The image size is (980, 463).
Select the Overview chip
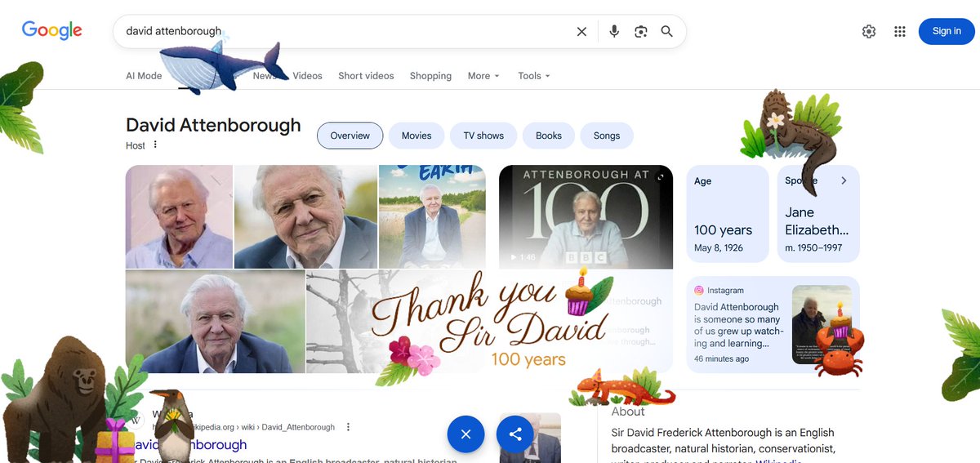click(x=350, y=136)
